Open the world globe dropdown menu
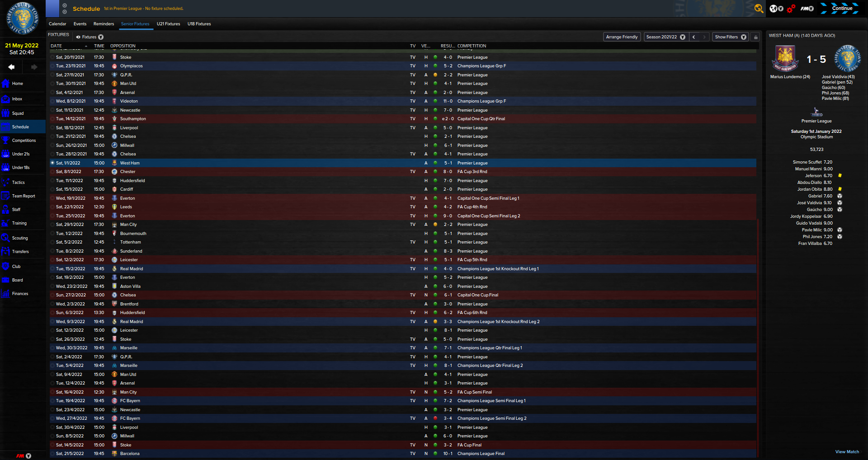This screenshot has height=460, width=868. tap(776, 9)
